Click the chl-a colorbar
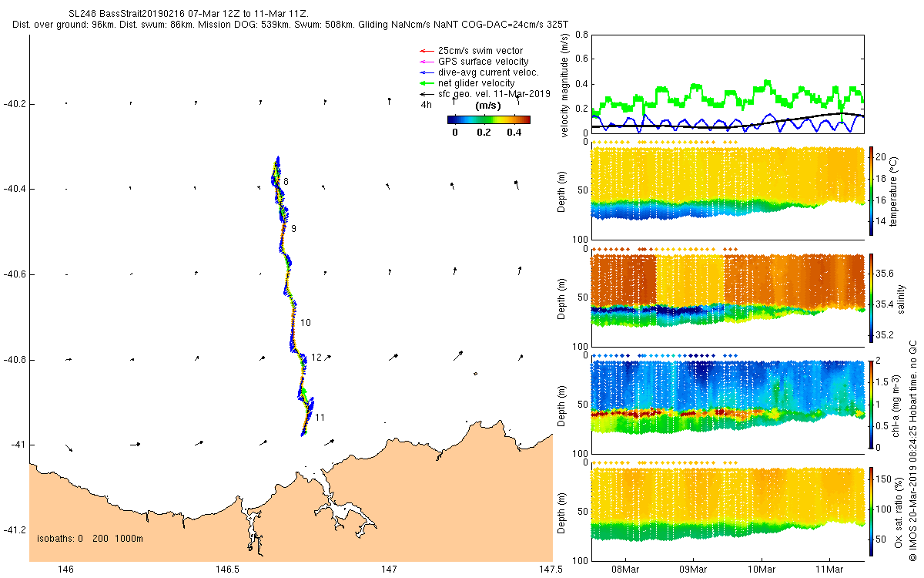The image size is (924, 578). [x=871, y=404]
